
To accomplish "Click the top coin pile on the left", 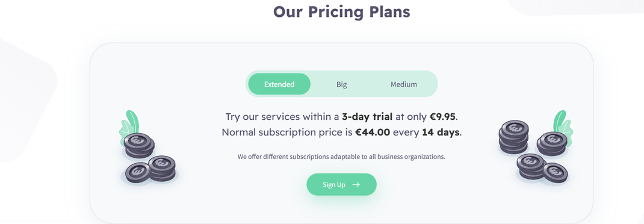I will point(139,146).
